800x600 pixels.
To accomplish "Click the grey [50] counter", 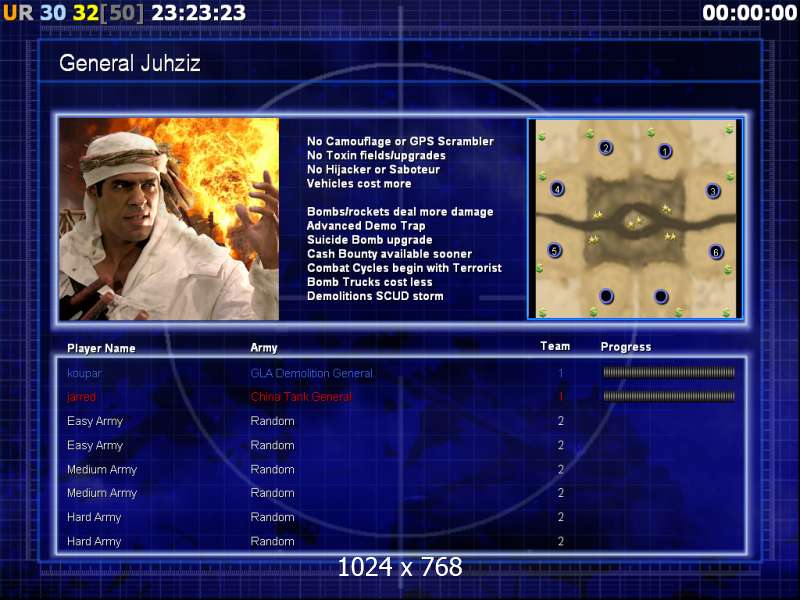I will tap(122, 13).
